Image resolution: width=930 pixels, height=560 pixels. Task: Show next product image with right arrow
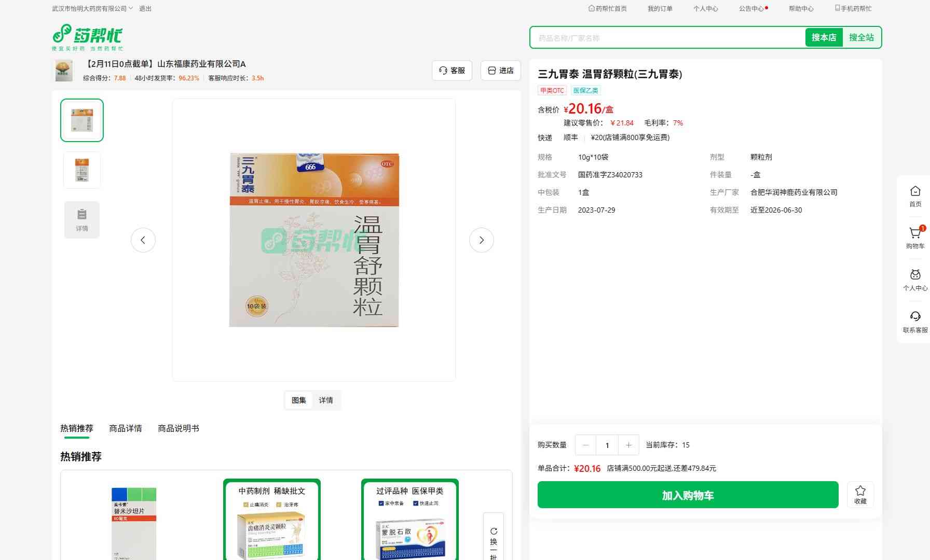(481, 240)
